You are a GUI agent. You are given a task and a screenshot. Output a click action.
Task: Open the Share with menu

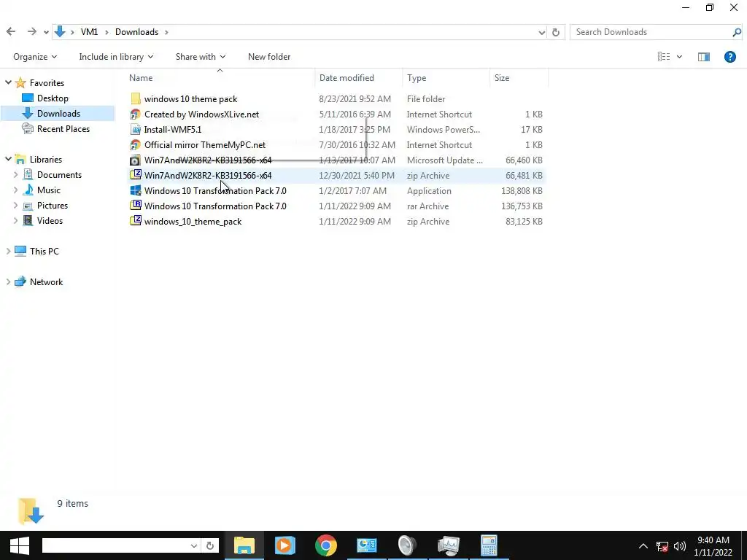coord(200,57)
